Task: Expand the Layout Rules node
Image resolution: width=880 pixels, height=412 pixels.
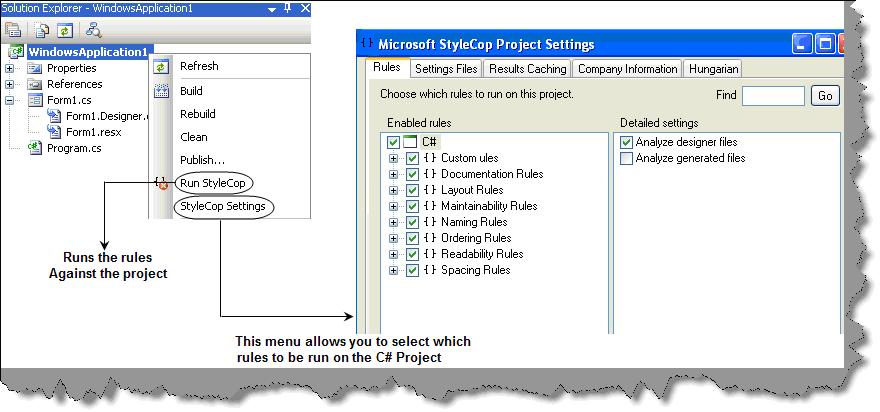Action: click(x=393, y=191)
